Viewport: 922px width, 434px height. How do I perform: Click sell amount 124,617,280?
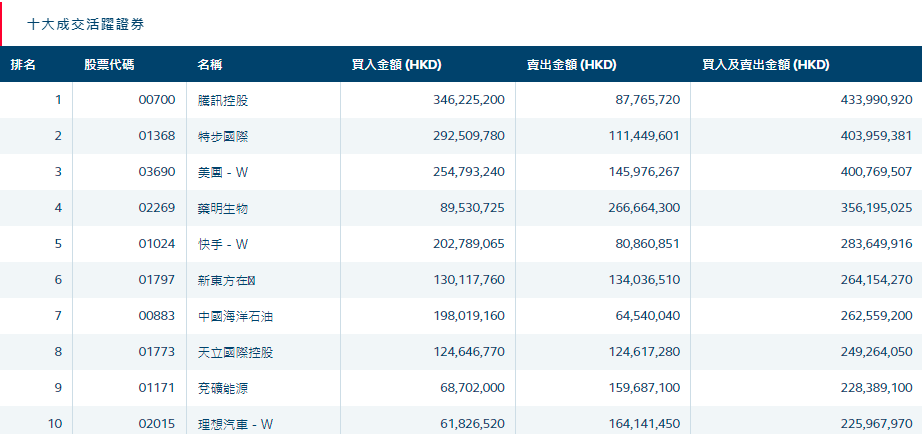point(644,352)
